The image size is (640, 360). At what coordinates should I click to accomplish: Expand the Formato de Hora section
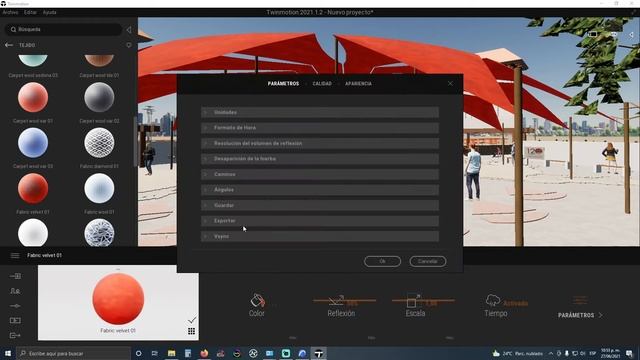click(x=320, y=128)
